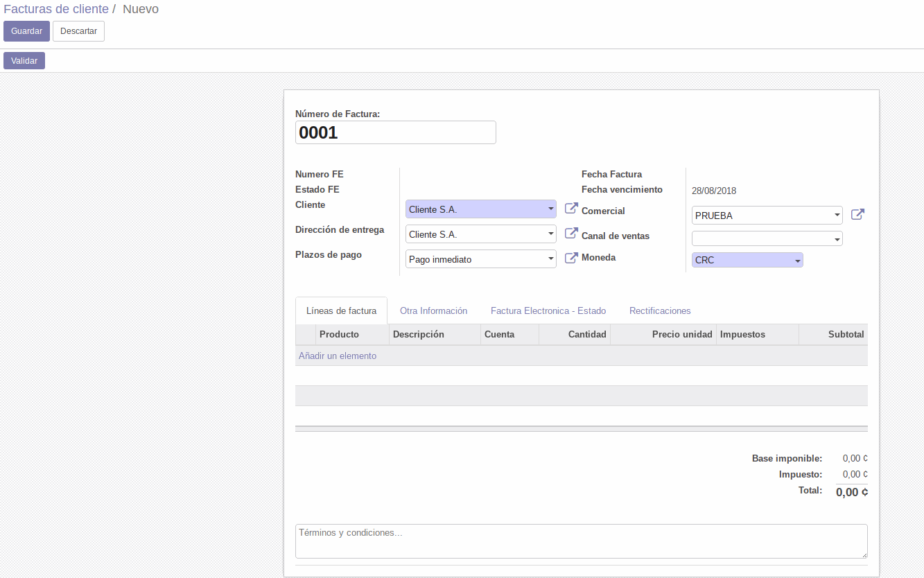Sort by Cantidad column header
This screenshot has width=924, height=578.
tap(574, 334)
